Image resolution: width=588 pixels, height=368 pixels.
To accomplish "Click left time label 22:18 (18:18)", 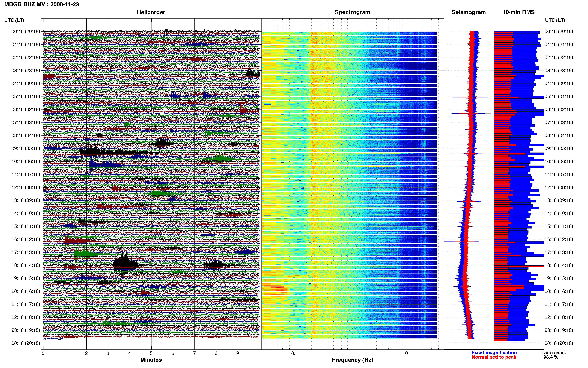I will click(26, 317).
